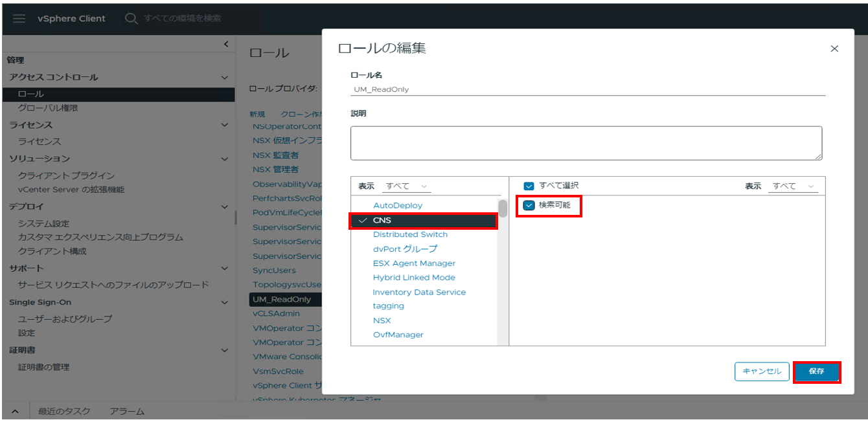Select ロール in the sidebar
The width and height of the screenshot is (868, 422).
(119, 94)
